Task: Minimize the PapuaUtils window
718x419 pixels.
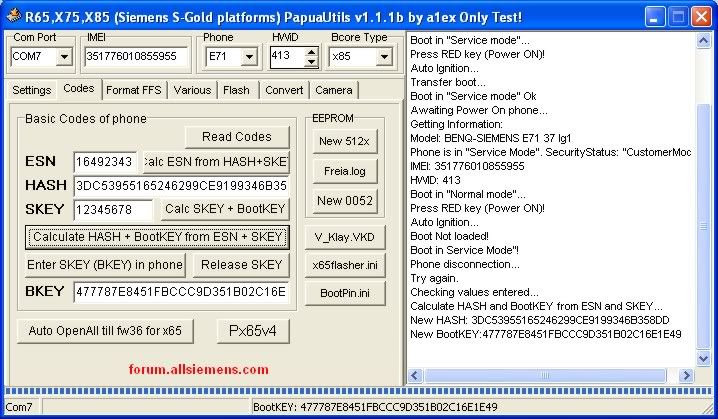Action: coord(655,17)
